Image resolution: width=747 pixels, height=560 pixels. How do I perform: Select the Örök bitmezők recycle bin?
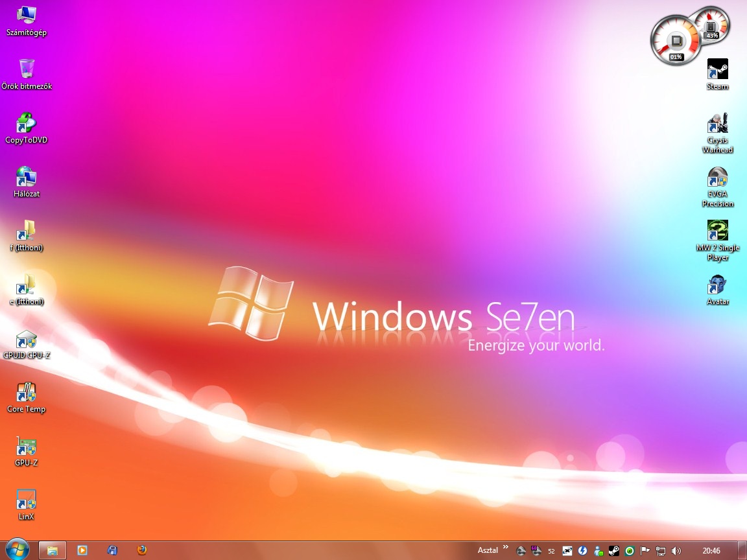tap(26, 75)
